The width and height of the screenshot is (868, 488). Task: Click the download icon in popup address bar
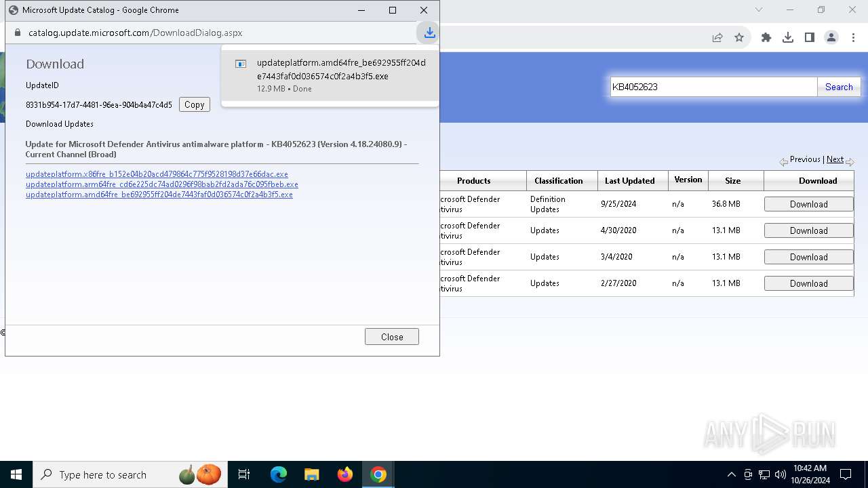pyautogui.click(x=429, y=33)
